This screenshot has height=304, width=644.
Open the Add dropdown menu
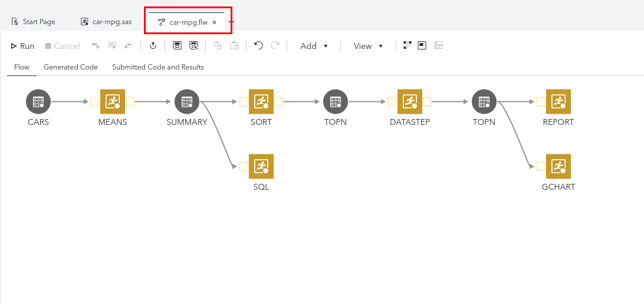[x=314, y=46]
